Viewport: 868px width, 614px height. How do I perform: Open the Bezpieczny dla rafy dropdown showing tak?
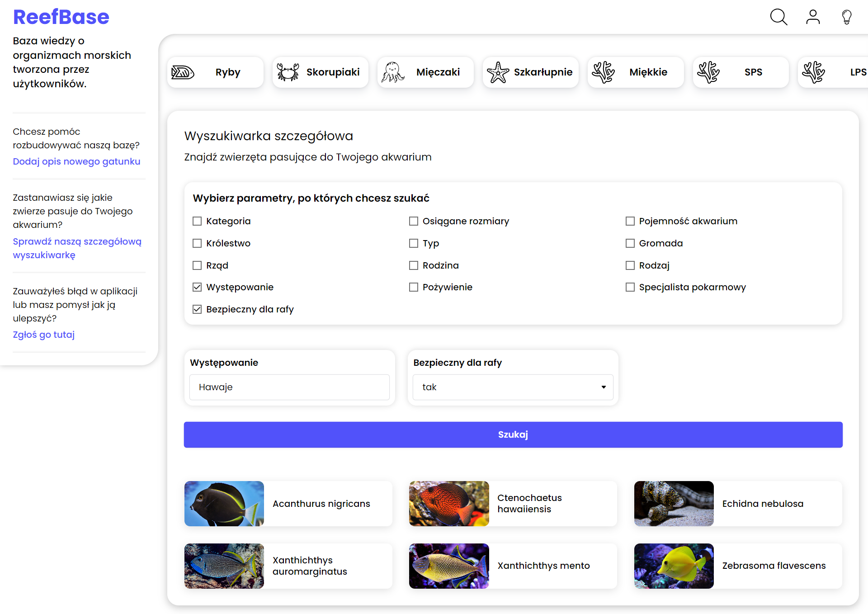(512, 387)
